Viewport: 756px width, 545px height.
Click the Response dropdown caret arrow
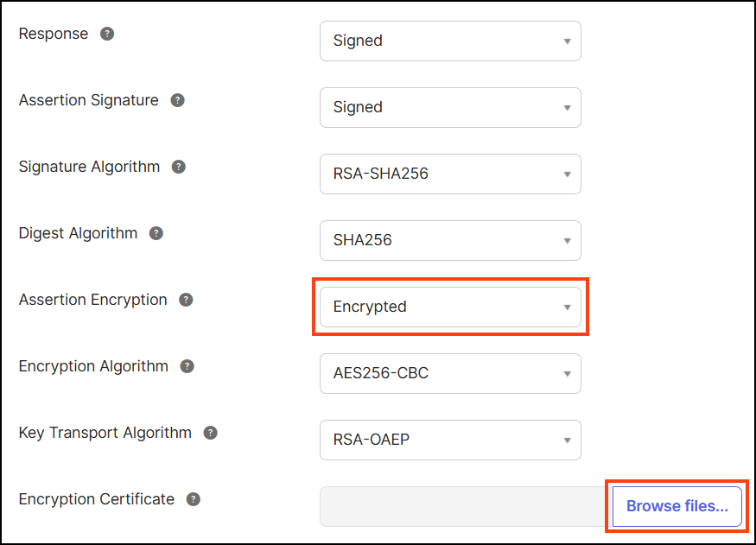point(568,41)
